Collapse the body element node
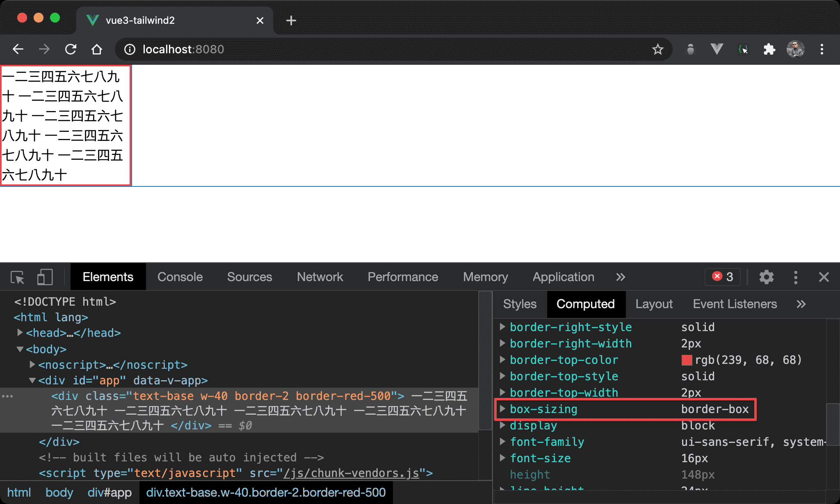Screen dimensions: 840x504 pyautogui.click(x=20, y=349)
